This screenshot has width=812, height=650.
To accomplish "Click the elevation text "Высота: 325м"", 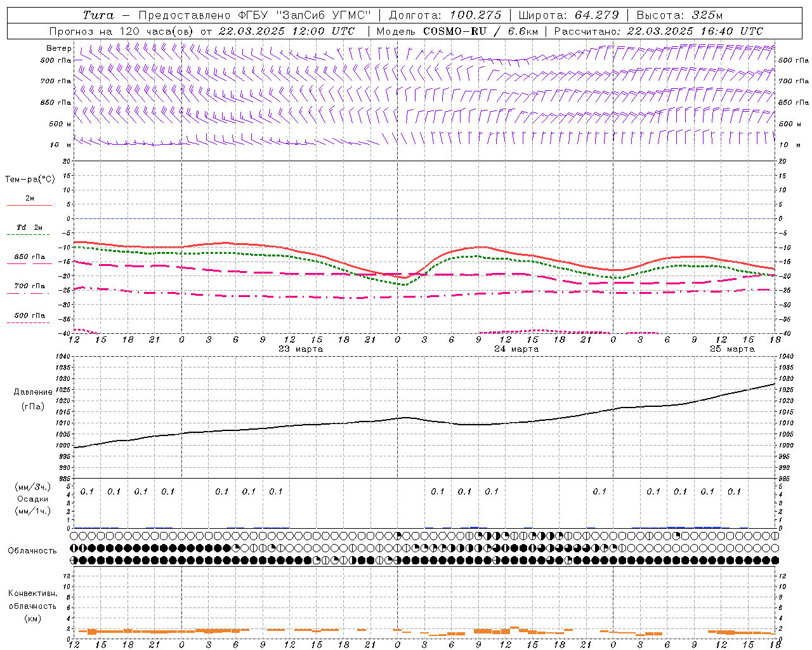I will click(679, 15).
